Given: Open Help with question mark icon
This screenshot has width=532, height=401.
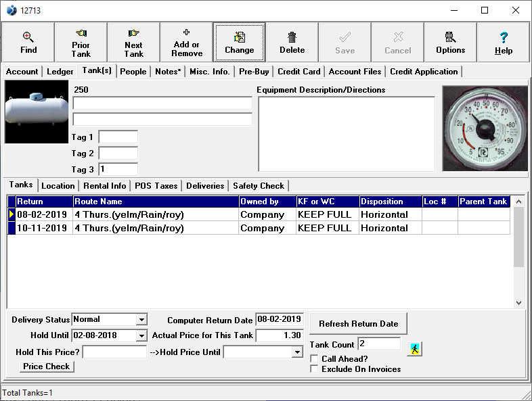Looking at the screenshot, I should (x=503, y=42).
